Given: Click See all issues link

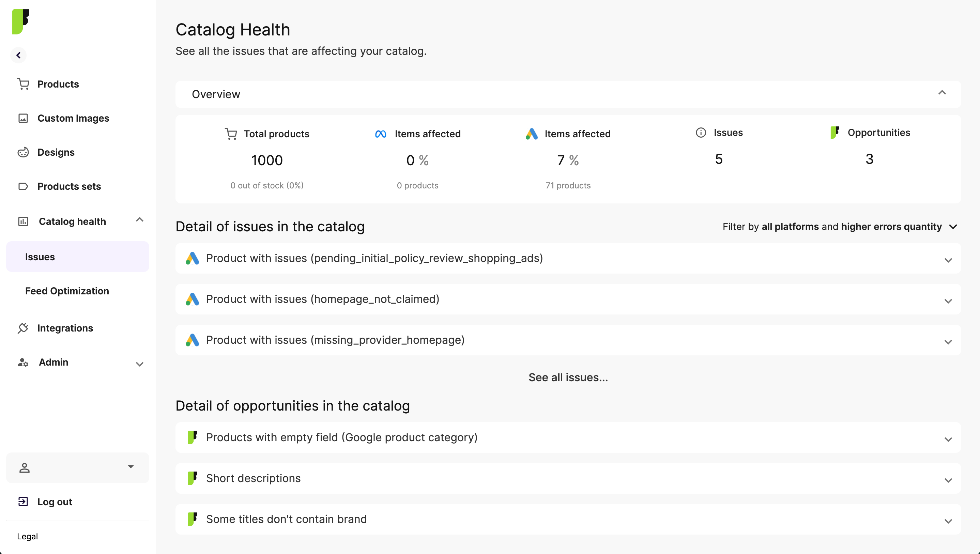Looking at the screenshot, I should point(568,377).
